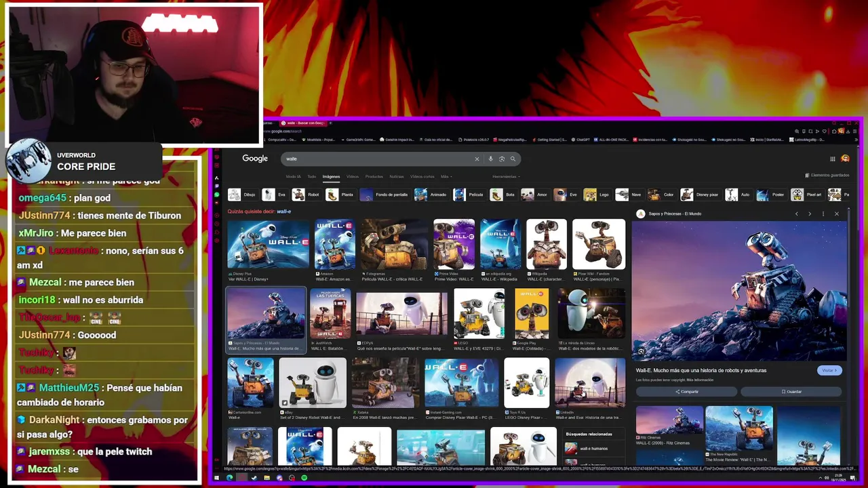Open the preview panel three-dot options
Image resolution: width=868 pixels, height=488 pixels.
pos(823,213)
